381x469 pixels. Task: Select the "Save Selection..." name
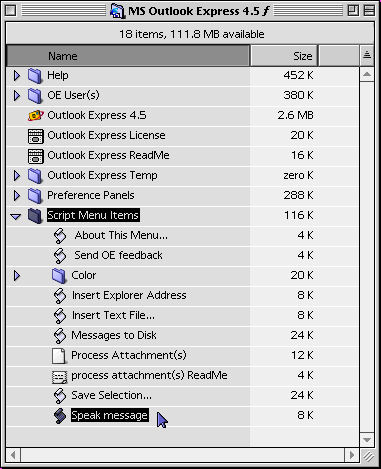pos(112,395)
